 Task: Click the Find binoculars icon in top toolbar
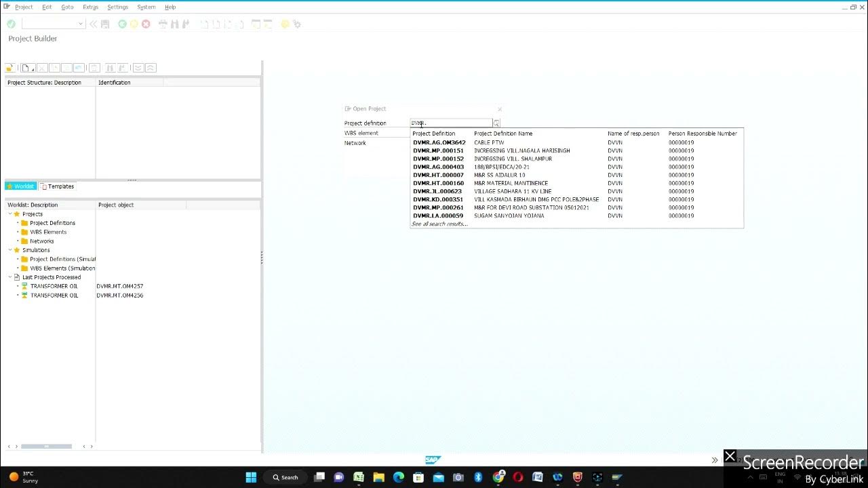(x=174, y=24)
